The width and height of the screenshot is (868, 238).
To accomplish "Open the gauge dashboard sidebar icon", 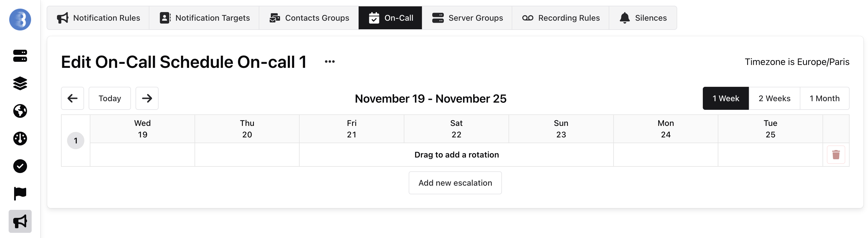I will pyautogui.click(x=20, y=139).
